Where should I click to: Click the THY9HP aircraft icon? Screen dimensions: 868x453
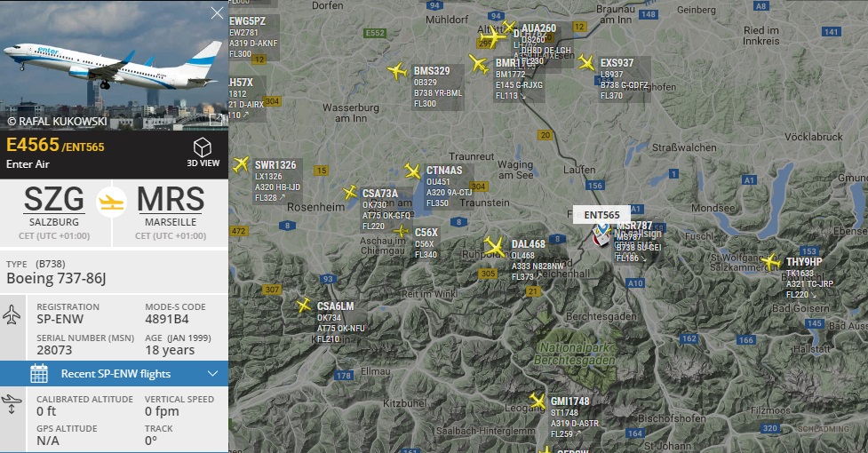[770, 261]
